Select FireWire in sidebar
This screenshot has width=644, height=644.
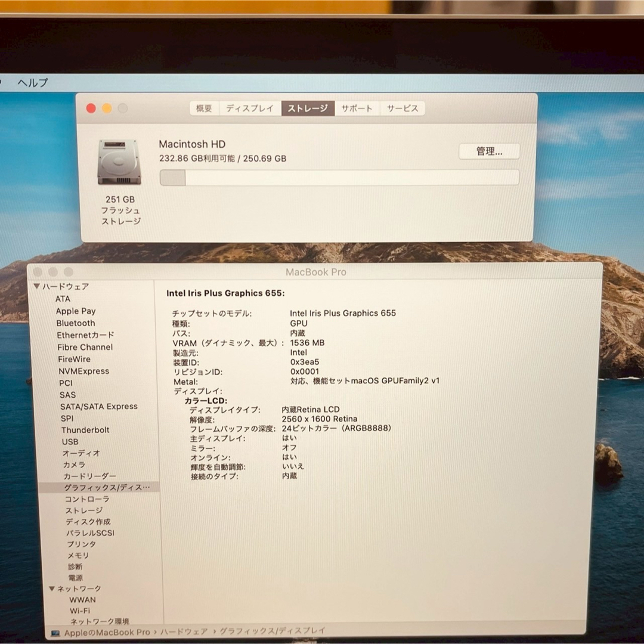75,359
